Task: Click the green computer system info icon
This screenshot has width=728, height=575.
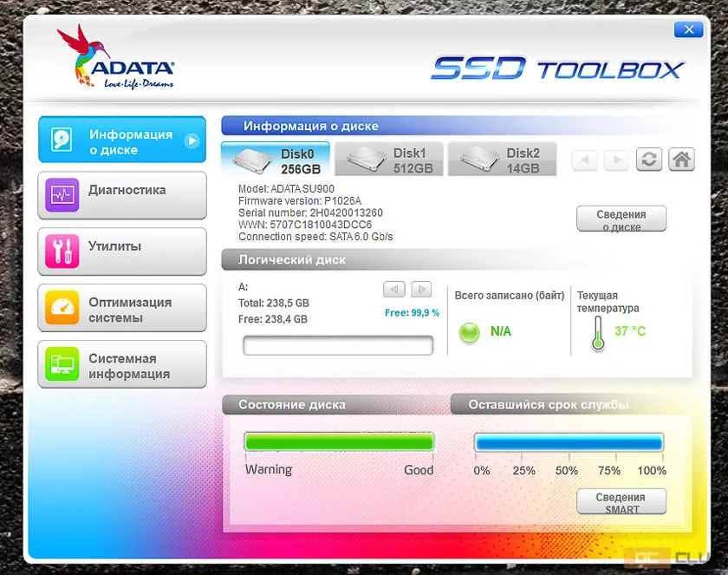Action: coord(62,363)
